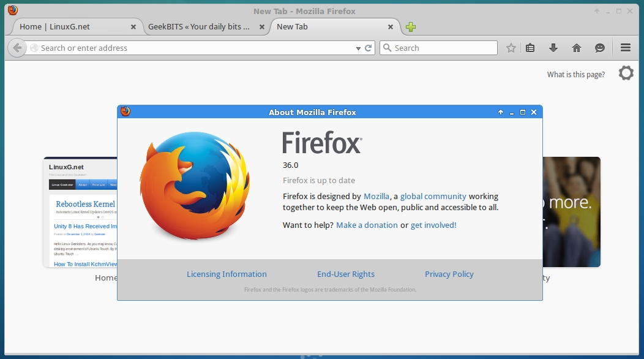
Task: Shade the main Firefox window with up-arrow
Action: [597, 11]
